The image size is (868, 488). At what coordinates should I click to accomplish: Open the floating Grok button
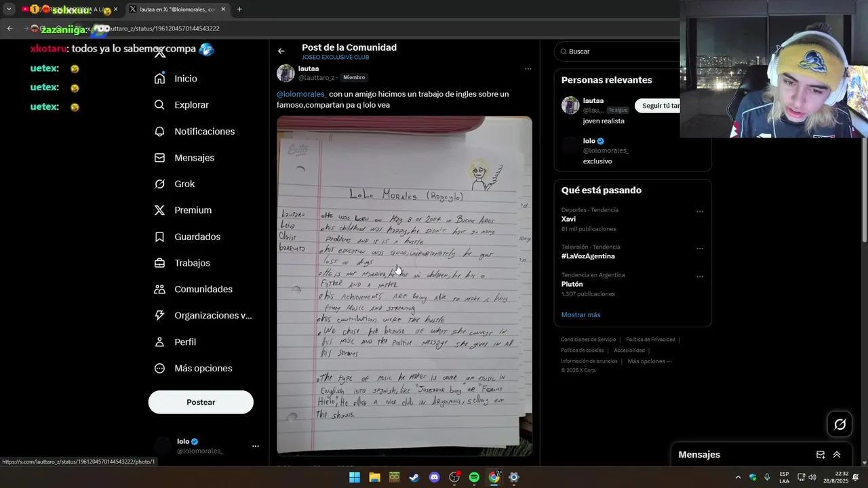(x=840, y=424)
